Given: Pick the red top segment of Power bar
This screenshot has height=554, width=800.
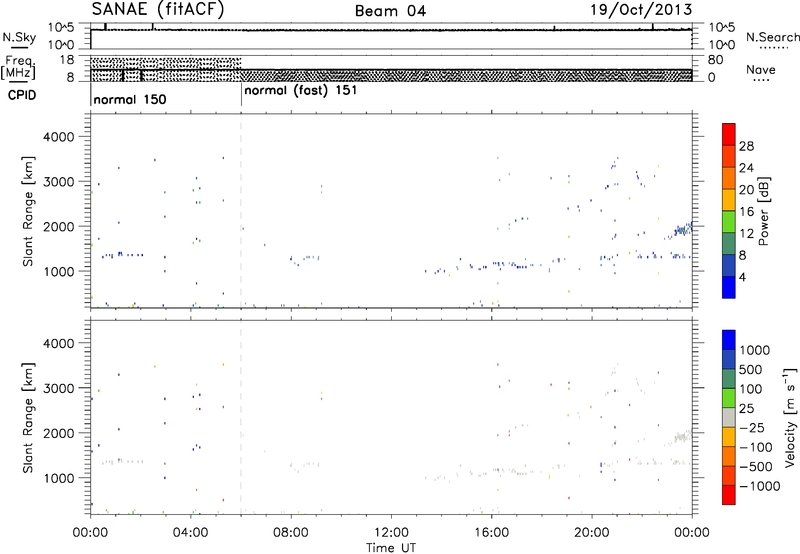Looking at the screenshot, I should [729, 134].
